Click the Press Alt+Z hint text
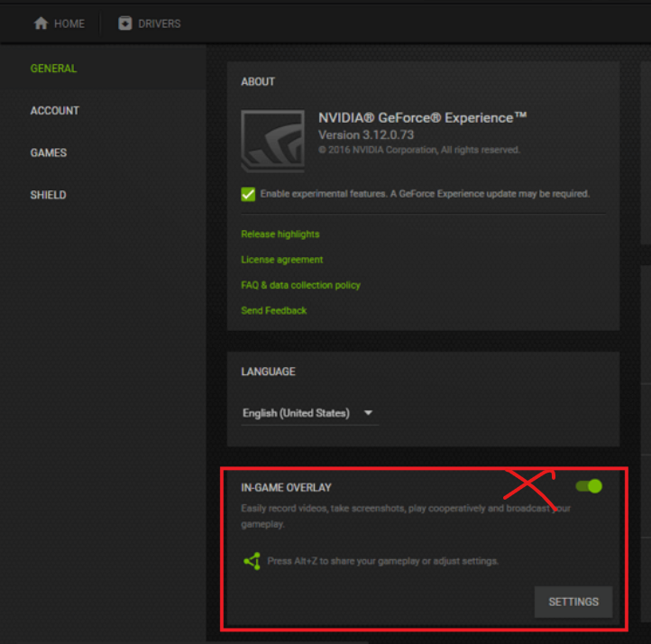 (x=383, y=561)
